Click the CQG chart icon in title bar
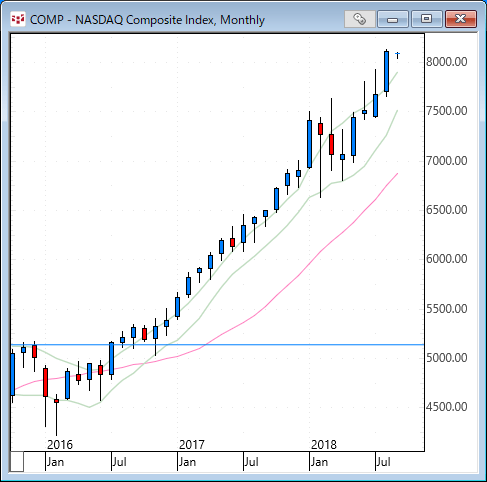Viewport: 487px width, 482px height. 17,19
